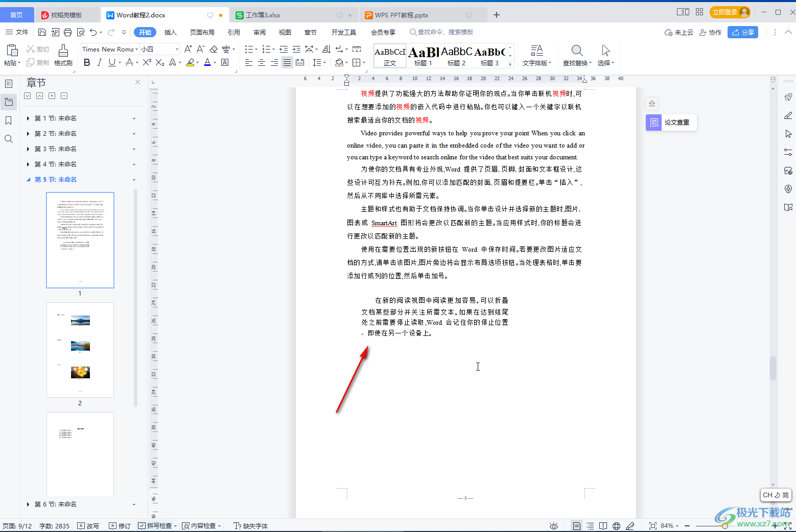The height and width of the screenshot is (532, 796).
Task: Collapse Section 5 (第 5 节)
Action: pos(28,180)
